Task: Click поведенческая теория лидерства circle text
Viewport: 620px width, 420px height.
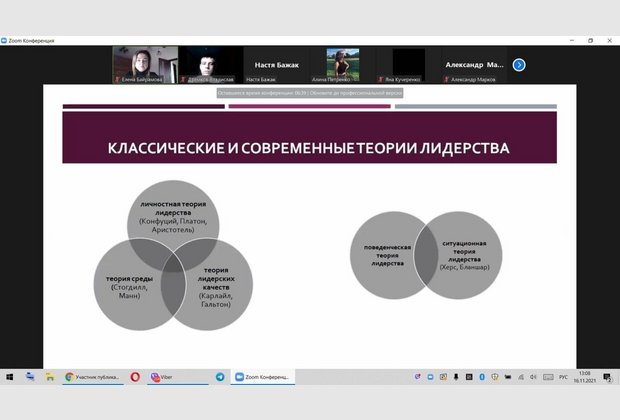Action: pyautogui.click(x=388, y=255)
